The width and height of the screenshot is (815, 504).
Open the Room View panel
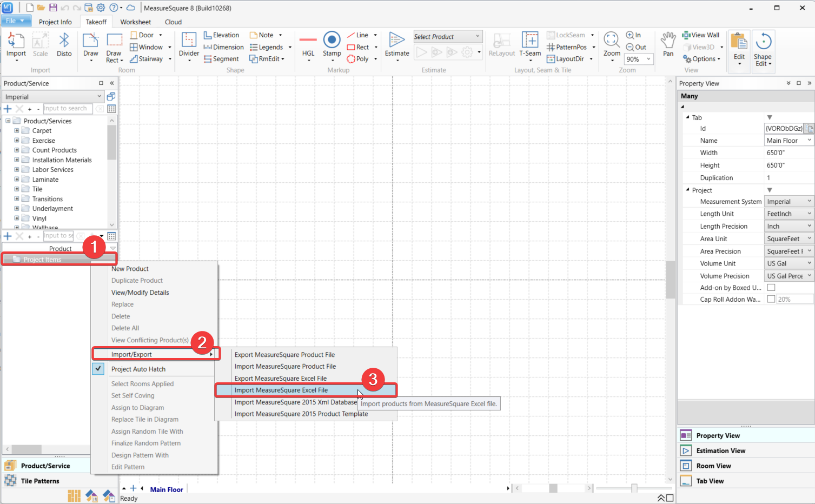point(746,466)
